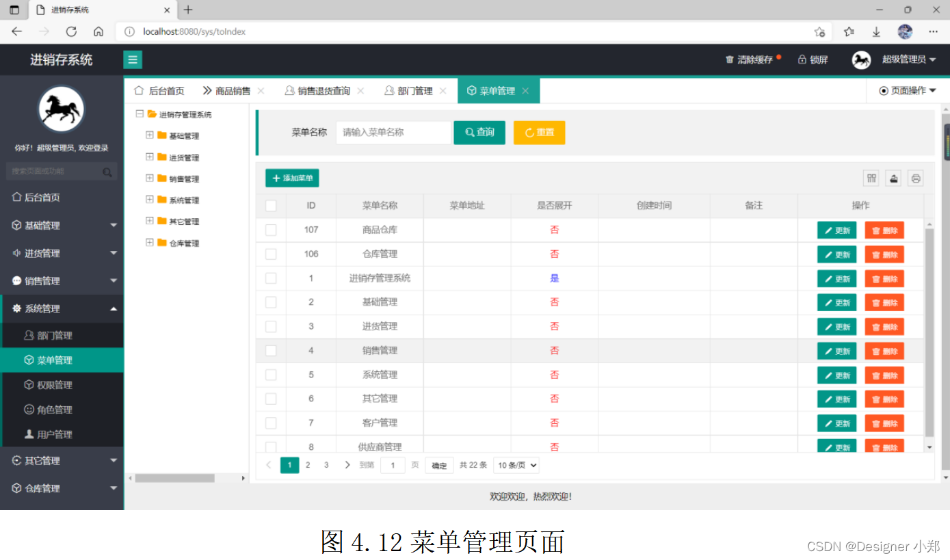Switch to the 后台首页 tab
950x560 pixels.
click(x=159, y=91)
